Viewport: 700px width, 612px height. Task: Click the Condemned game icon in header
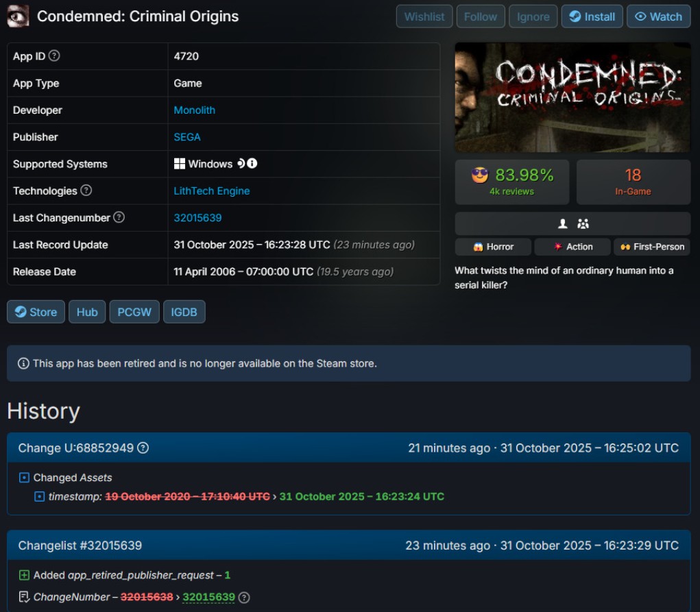18,16
